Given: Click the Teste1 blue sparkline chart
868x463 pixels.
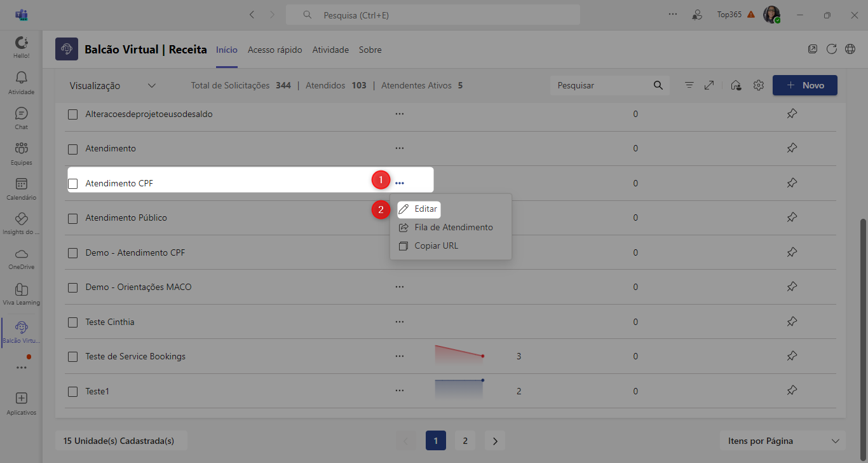Looking at the screenshot, I should point(459,390).
